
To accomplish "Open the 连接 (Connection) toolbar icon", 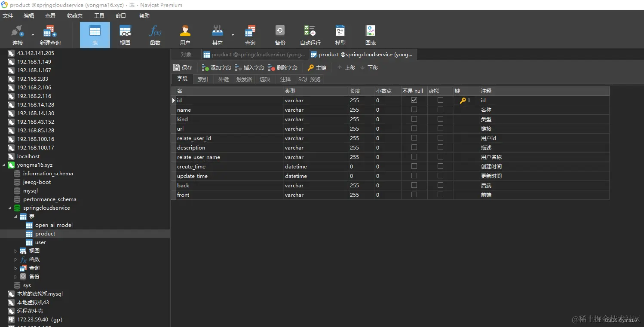I will tap(17, 35).
